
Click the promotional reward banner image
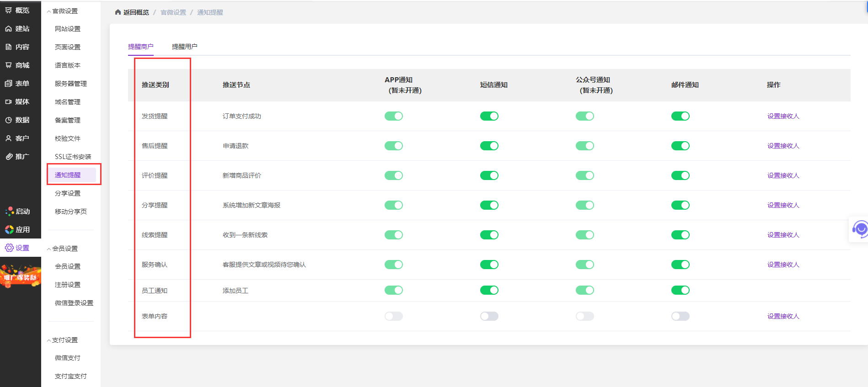click(x=20, y=276)
